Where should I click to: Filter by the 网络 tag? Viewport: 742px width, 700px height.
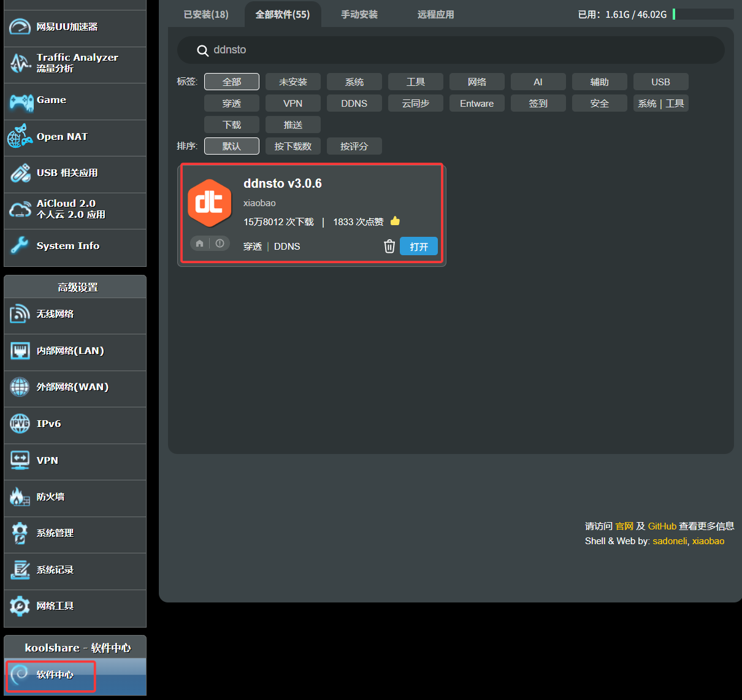[477, 82]
